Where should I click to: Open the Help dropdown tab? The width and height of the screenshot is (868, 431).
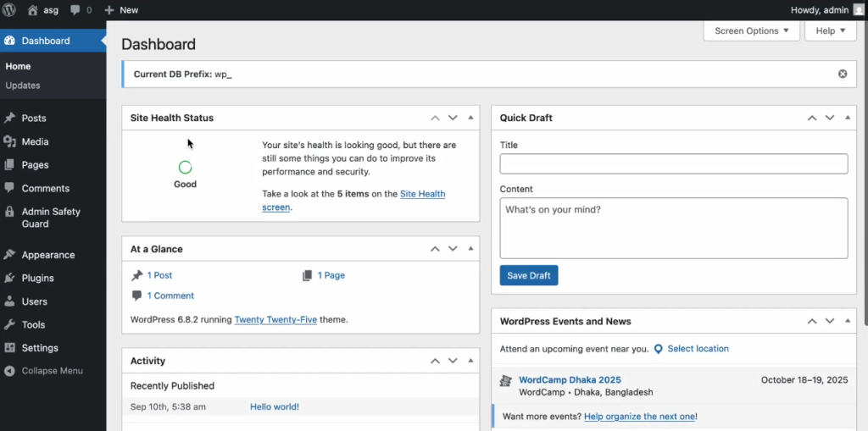point(830,31)
